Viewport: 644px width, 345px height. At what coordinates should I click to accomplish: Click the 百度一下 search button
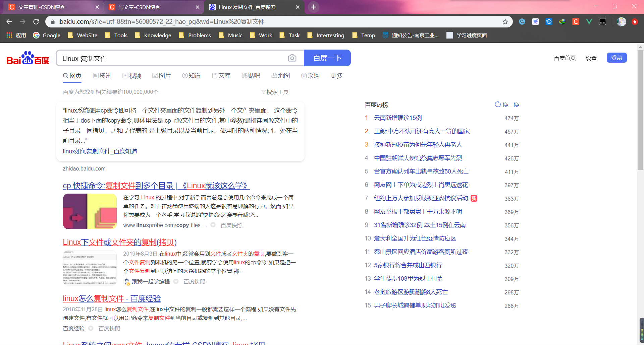pyautogui.click(x=327, y=58)
